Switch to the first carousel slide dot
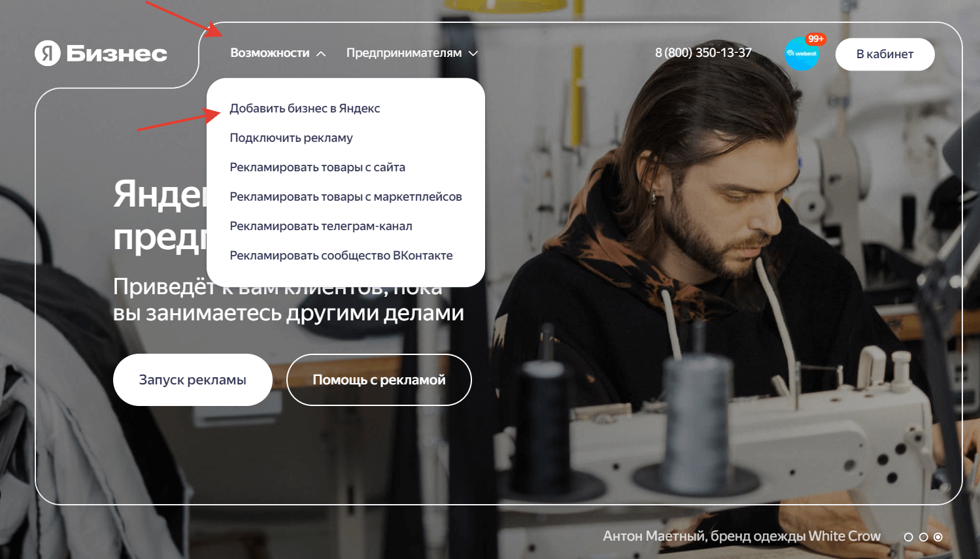The image size is (980, 559). (908, 537)
